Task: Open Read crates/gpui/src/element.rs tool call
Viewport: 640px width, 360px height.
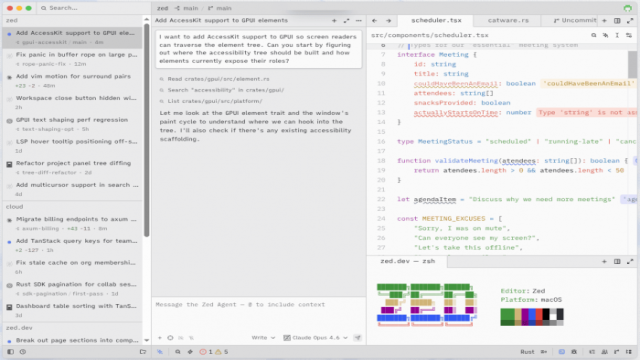Action: click(214, 79)
